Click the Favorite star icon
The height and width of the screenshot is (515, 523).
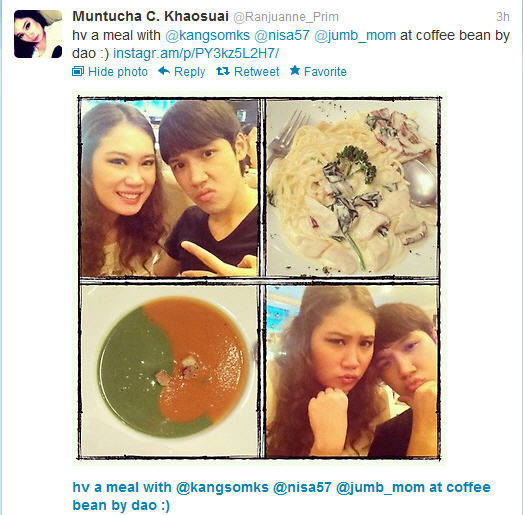point(295,70)
